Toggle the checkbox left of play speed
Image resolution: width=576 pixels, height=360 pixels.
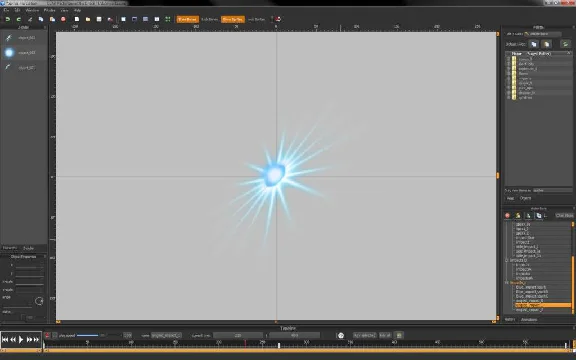[x=55, y=335]
